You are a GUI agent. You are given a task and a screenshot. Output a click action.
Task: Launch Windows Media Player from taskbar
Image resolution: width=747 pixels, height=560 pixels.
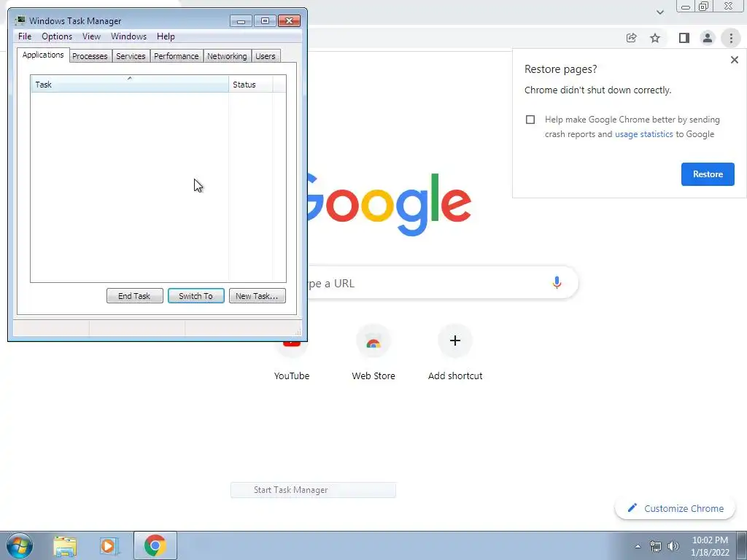[109, 545]
